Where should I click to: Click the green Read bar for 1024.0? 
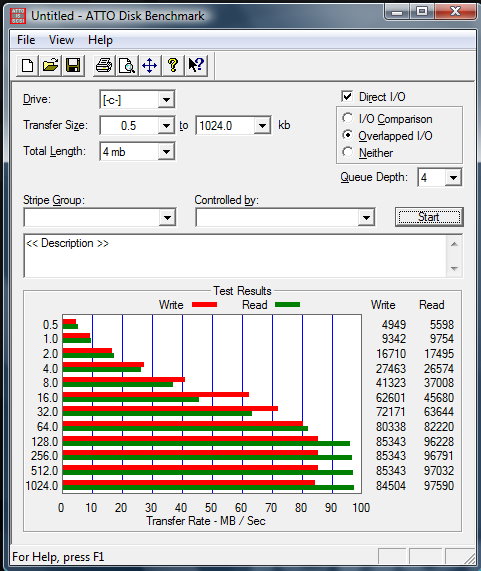(208, 487)
